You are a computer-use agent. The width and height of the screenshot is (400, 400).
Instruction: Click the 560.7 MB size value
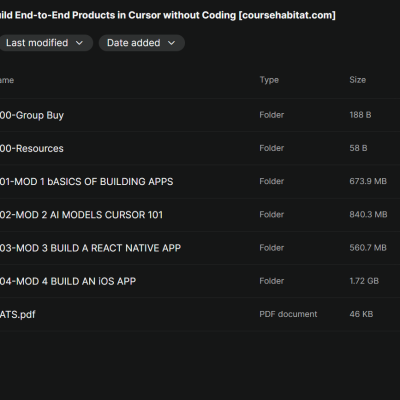click(368, 248)
